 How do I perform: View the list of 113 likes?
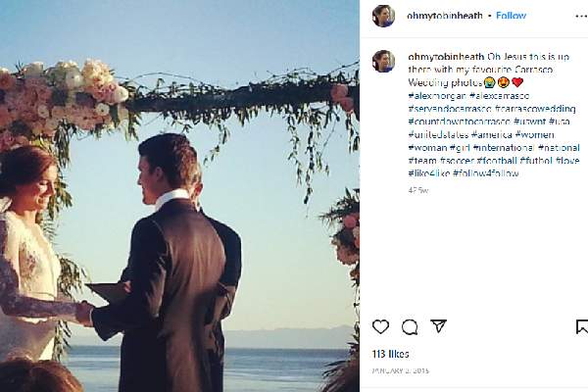click(x=391, y=351)
